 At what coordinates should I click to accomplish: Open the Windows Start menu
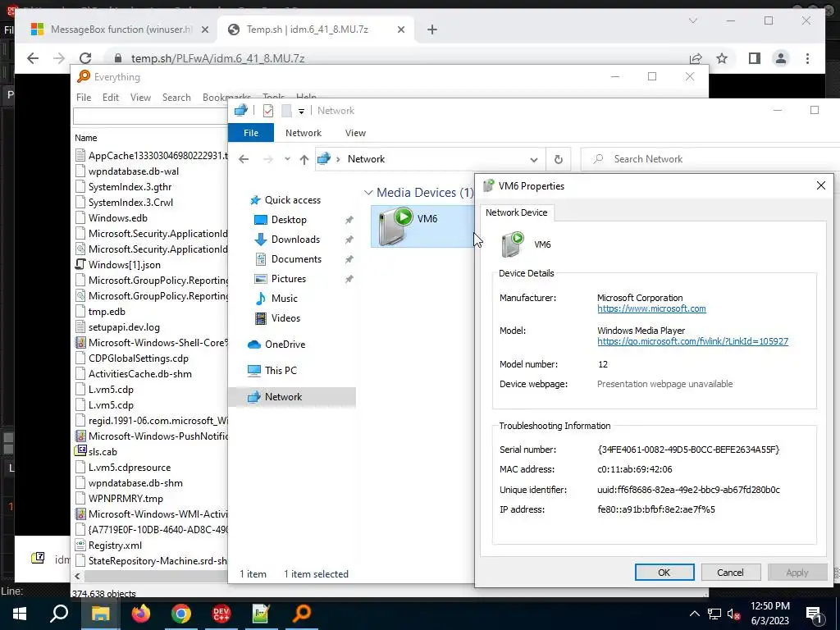[x=20, y=614]
